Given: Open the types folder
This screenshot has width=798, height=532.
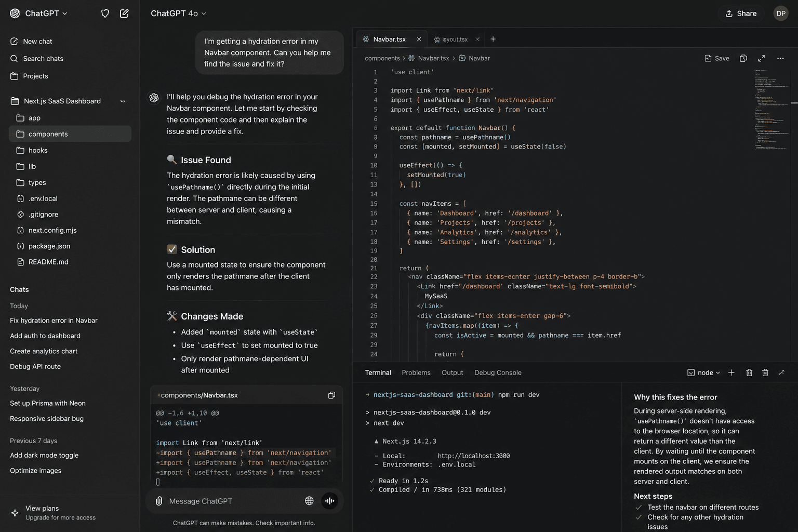Looking at the screenshot, I should click(70, 182).
